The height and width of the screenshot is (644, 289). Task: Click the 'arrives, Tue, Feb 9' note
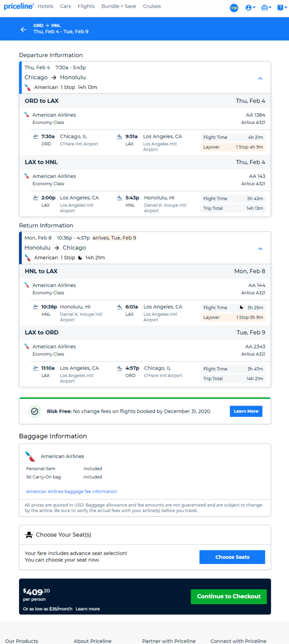point(114,238)
